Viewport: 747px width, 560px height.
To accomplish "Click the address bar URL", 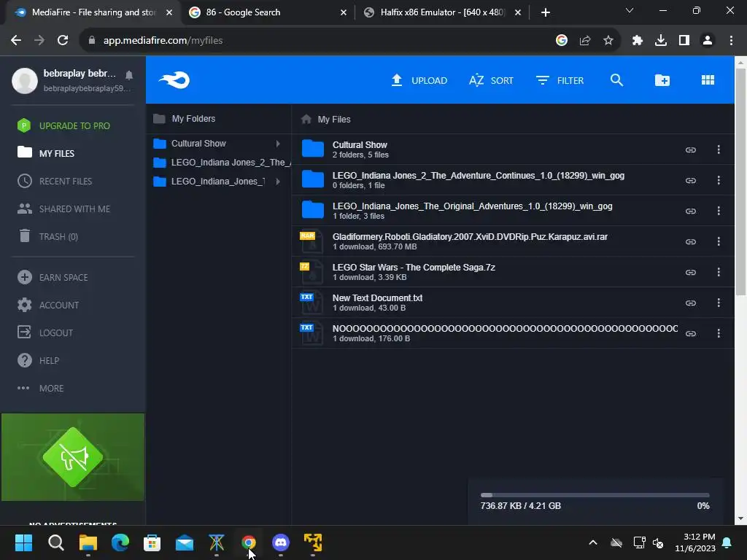I will point(163,41).
